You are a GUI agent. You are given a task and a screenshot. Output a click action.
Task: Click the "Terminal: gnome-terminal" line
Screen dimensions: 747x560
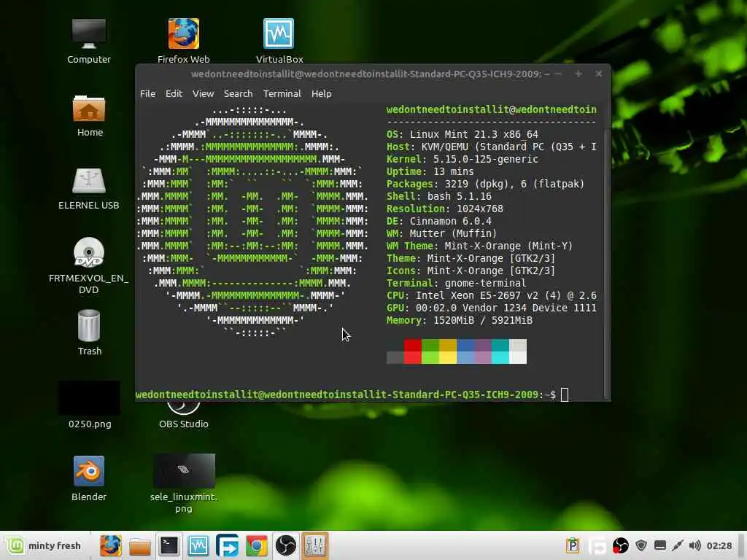point(457,284)
